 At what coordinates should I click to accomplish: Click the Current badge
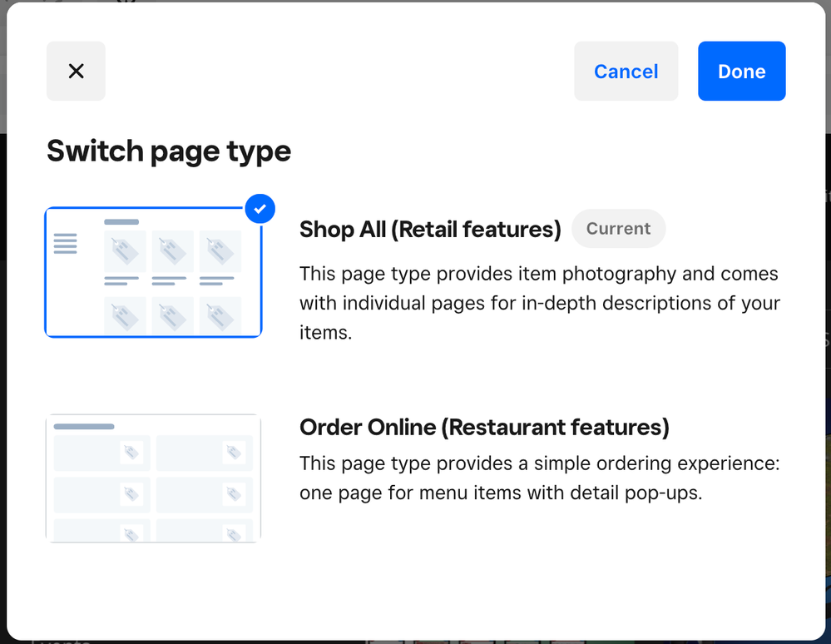click(x=618, y=229)
